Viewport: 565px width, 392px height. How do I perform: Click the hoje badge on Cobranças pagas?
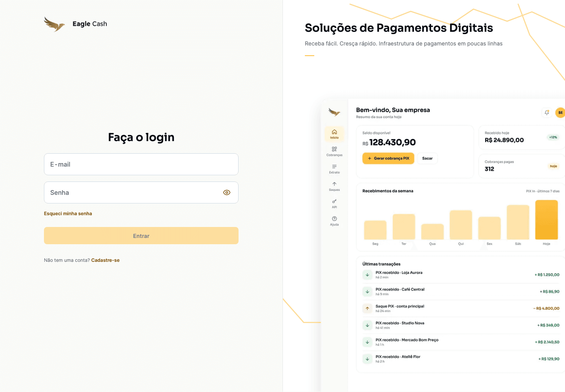pos(553,166)
